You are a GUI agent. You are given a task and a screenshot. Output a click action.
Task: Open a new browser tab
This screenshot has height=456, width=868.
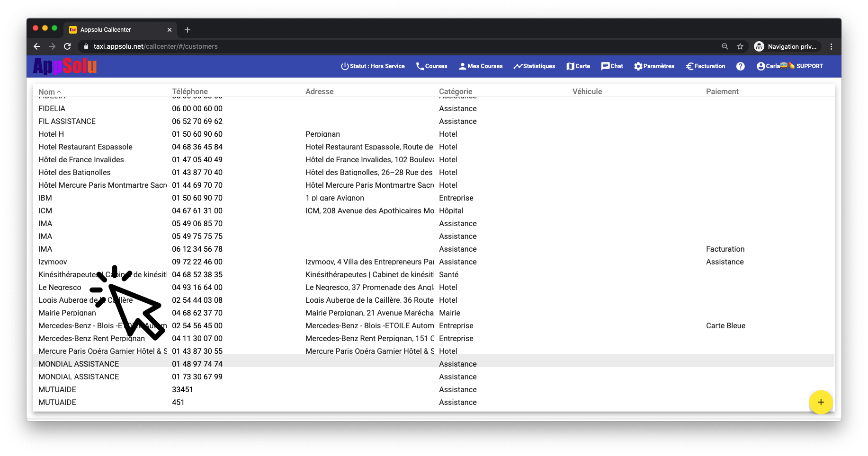tap(188, 30)
